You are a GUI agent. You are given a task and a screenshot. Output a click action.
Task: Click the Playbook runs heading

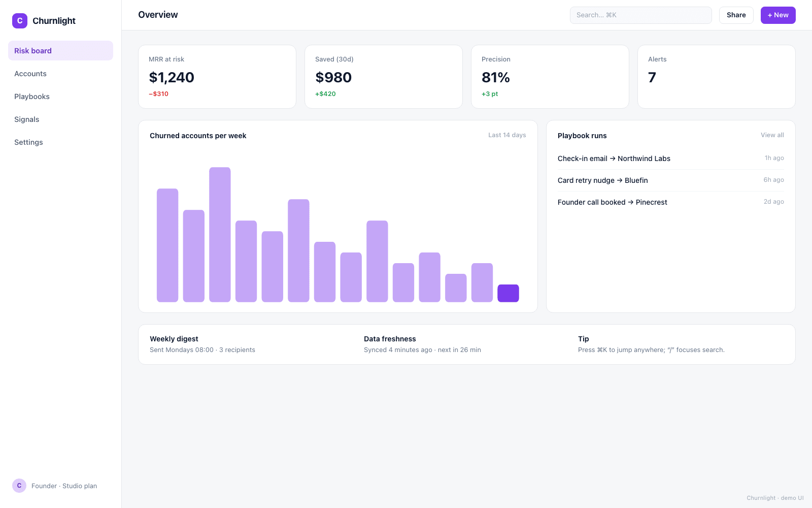[582, 136]
